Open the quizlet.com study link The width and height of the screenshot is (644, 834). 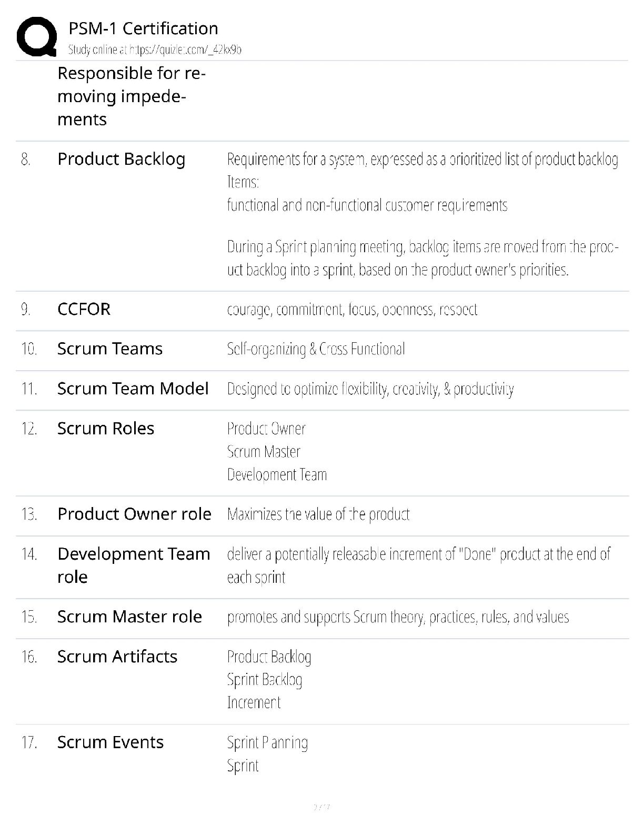tap(155, 50)
